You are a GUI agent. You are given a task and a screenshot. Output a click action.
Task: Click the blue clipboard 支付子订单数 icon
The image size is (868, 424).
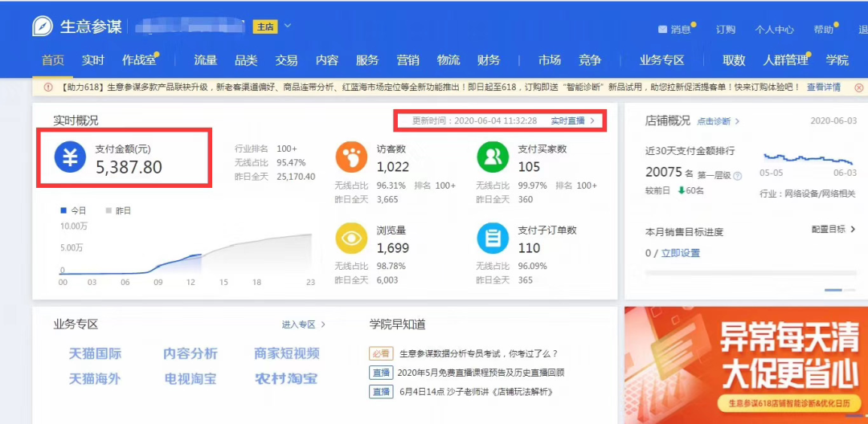(x=493, y=238)
